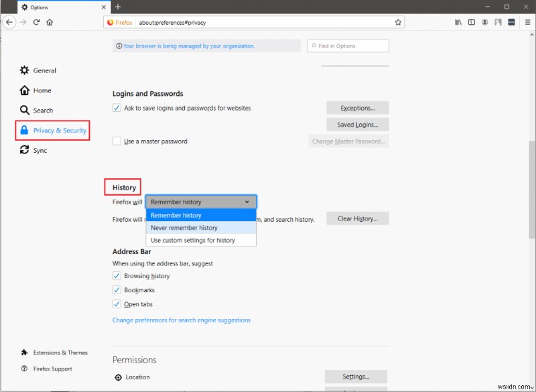Open the Firefox Library icon
This screenshot has width=536, height=392.
click(x=458, y=22)
